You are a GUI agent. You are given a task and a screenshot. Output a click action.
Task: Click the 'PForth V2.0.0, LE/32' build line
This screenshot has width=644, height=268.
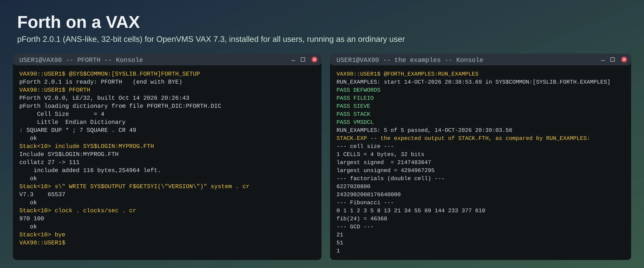click(104, 98)
